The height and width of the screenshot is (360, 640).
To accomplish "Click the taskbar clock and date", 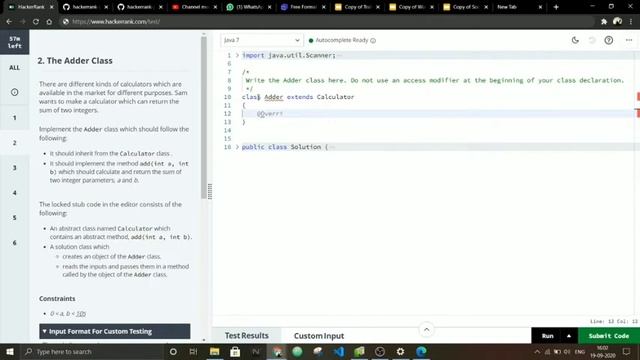I will pyautogui.click(x=602, y=351).
